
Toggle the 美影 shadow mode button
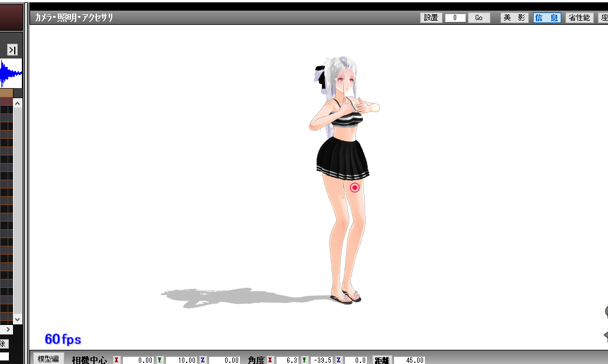click(515, 18)
